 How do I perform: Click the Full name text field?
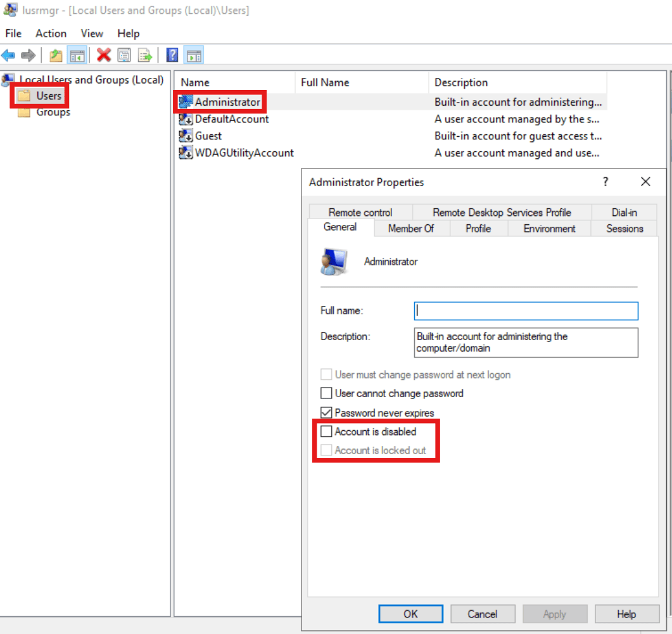pos(526,311)
